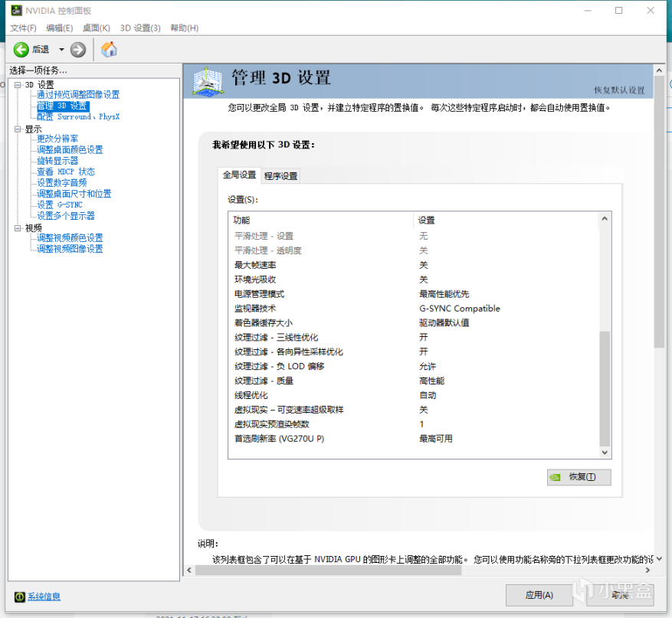Image resolution: width=672 pixels, height=618 pixels.
Task: Select 配置 Surround、PhysX in the tree
Action: pos(78,117)
